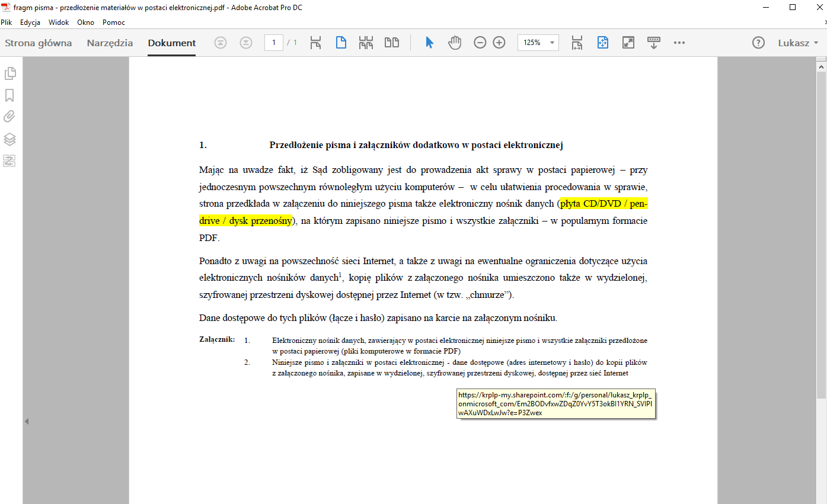Click the current page number field
The image size is (827, 504).
[274, 43]
